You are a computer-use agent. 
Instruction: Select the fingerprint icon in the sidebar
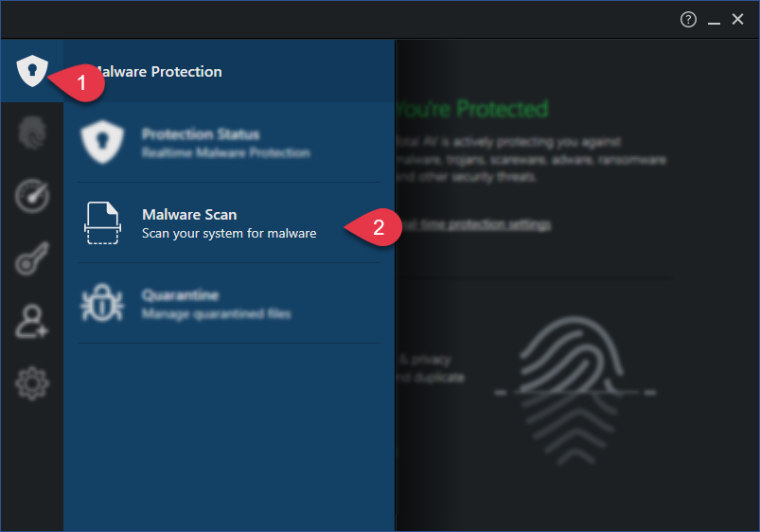coord(32,133)
